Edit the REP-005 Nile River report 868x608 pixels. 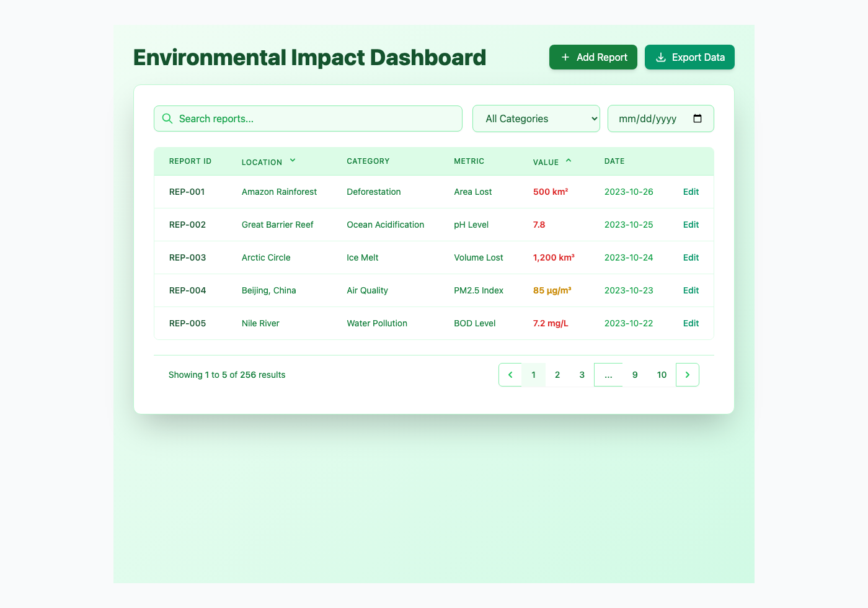[691, 323]
